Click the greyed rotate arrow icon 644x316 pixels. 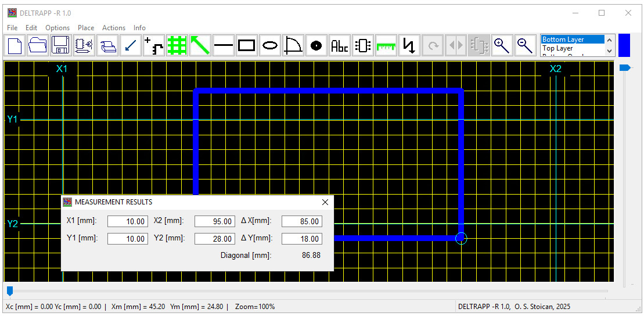click(x=433, y=45)
